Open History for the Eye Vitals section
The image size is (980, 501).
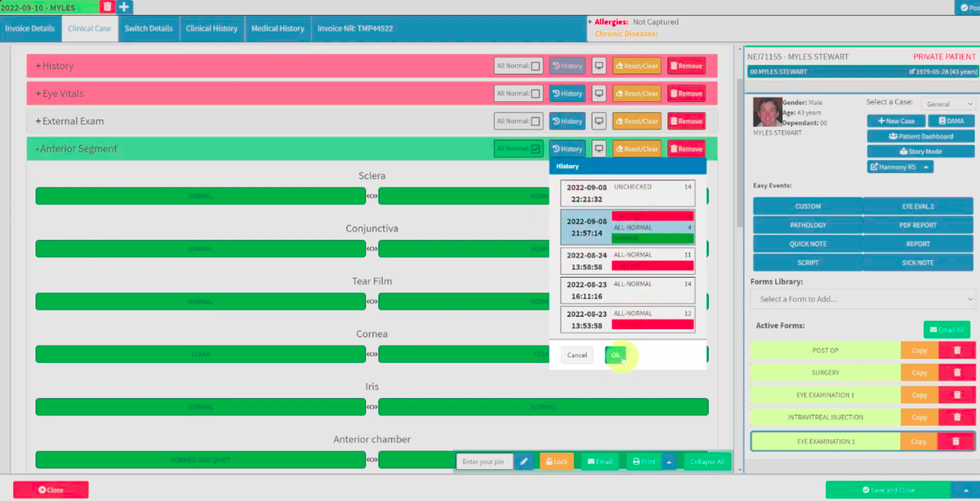(567, 93)
